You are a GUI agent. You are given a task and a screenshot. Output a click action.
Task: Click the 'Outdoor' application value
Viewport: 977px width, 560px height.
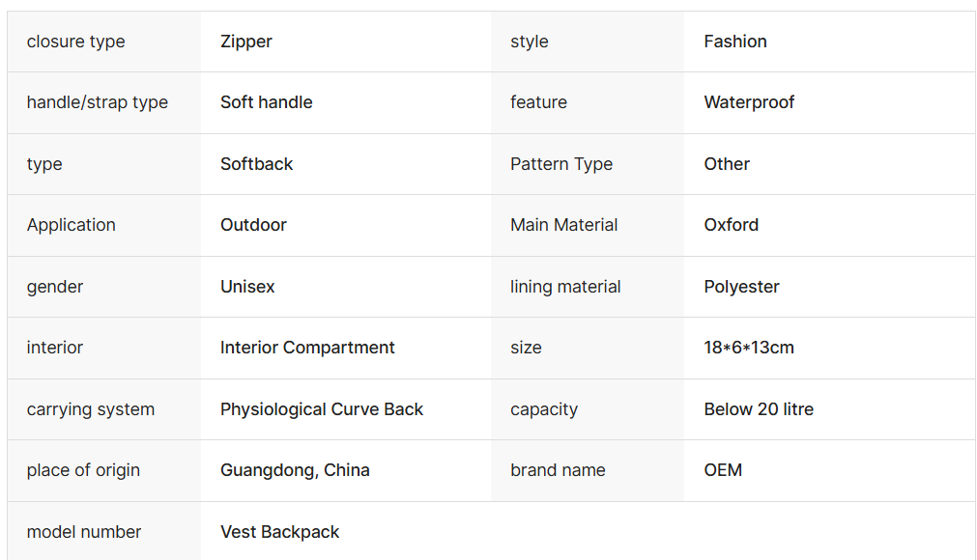coord(253,225)
